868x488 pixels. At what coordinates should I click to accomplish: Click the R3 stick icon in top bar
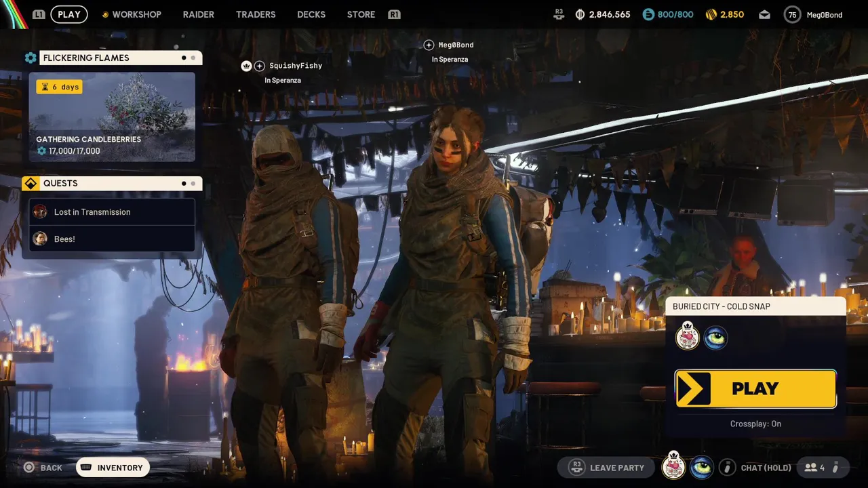[x=559, y=14]
